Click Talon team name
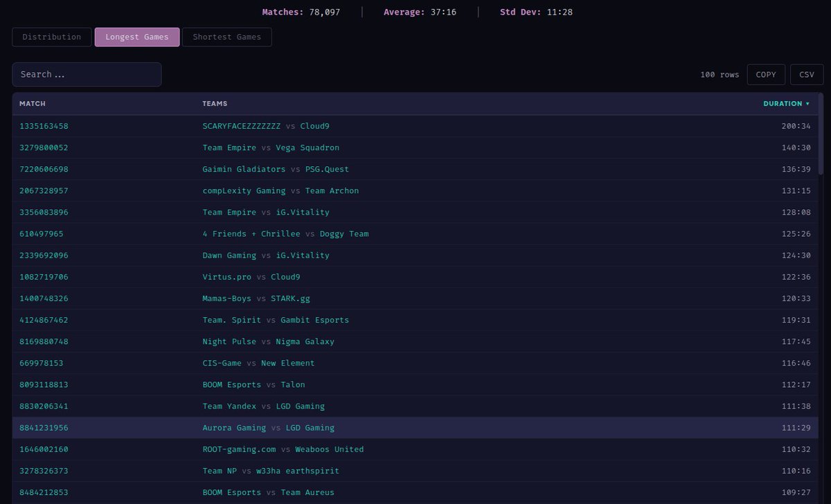 tap(293, 384)
